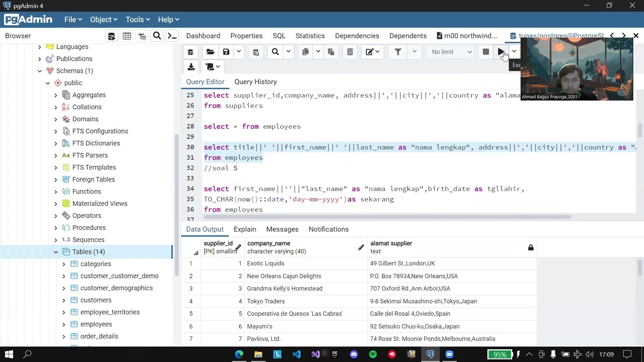Stop the running query with Stop button
The height and width of the screenshot is (362, 644).
[x=486, y=52]
